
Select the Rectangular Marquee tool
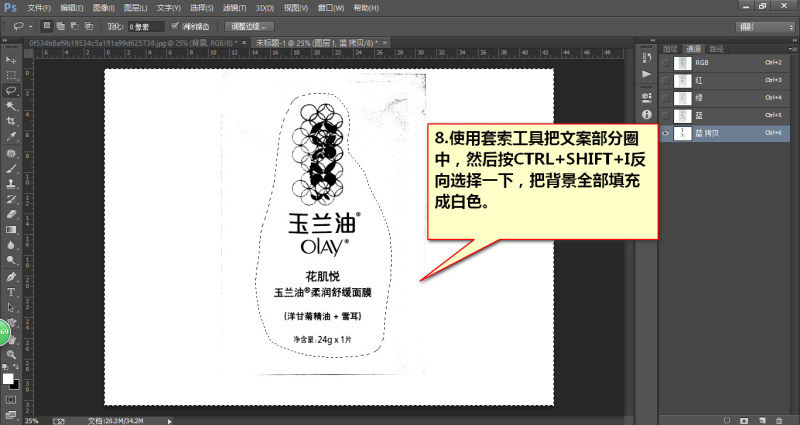pos(11,76)
